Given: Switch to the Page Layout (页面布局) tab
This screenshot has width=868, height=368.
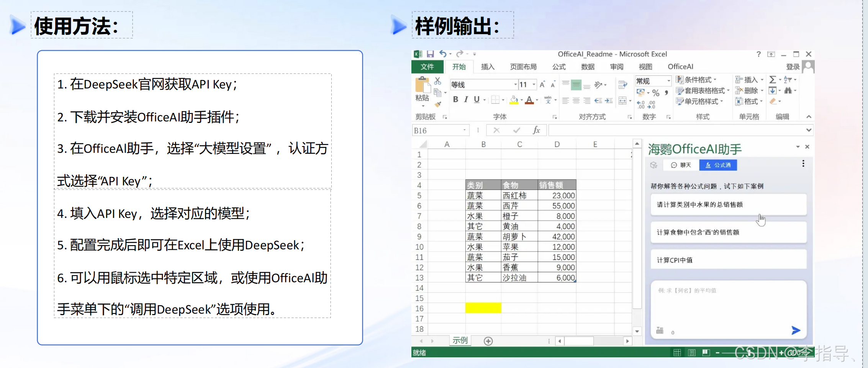Looking at the screenshot, I should (523, 67).
